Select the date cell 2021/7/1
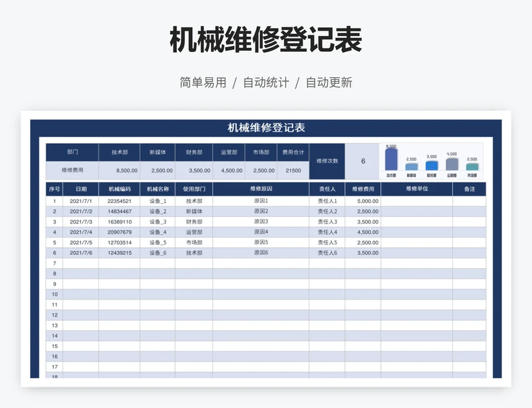This screenshot has height=408, width=532. pos(80,201)
